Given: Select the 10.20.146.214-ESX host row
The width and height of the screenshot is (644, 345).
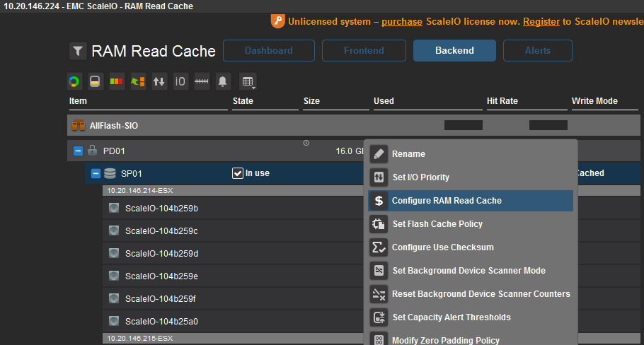Looking at the screenshot, I should pos(233,191).
